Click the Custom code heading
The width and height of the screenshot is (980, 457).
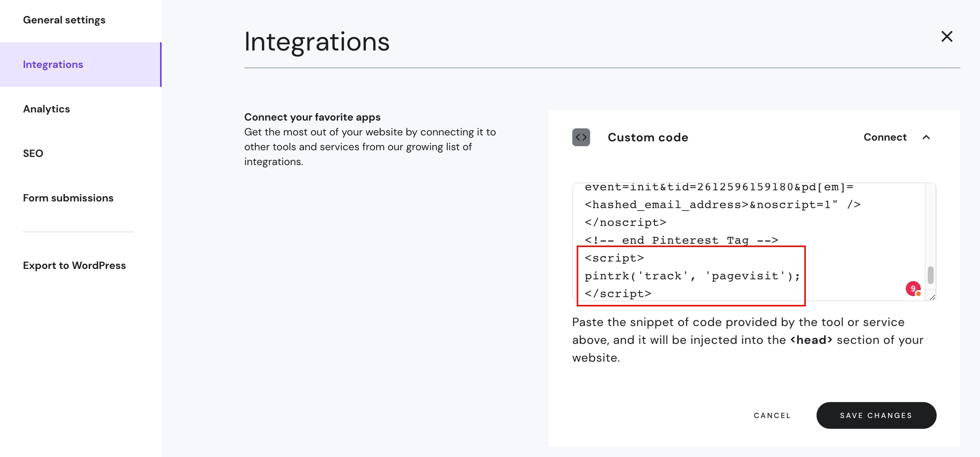pyautogui.click(x=648, y=137)
